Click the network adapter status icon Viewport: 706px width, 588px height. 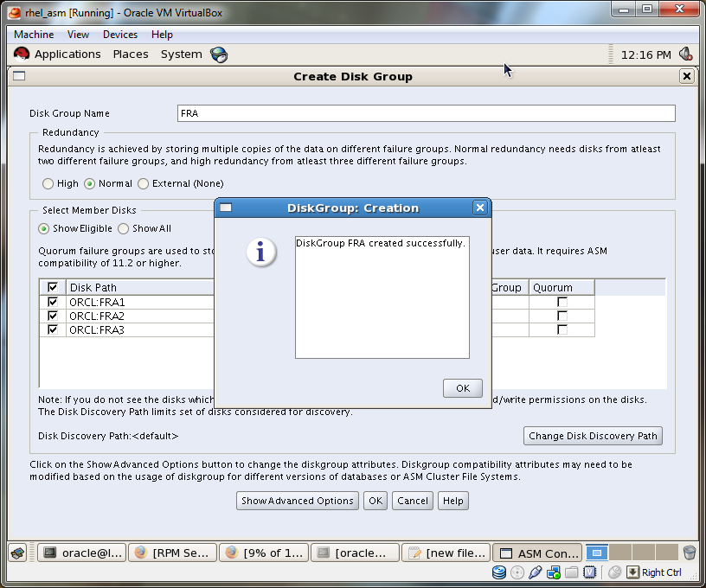554,572
